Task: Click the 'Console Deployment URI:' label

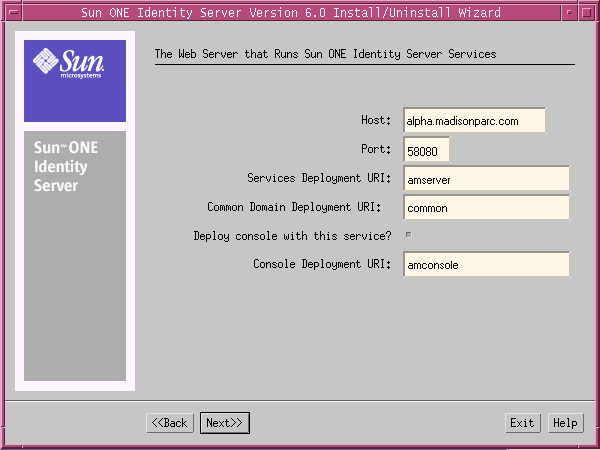Action: 322,264
